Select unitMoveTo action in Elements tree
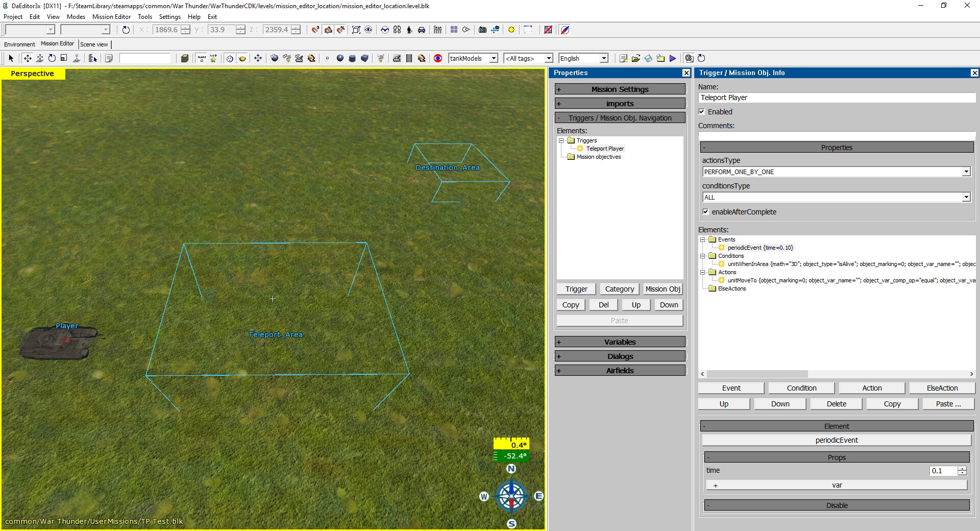980x531 pixels. [x=742, y=280]
